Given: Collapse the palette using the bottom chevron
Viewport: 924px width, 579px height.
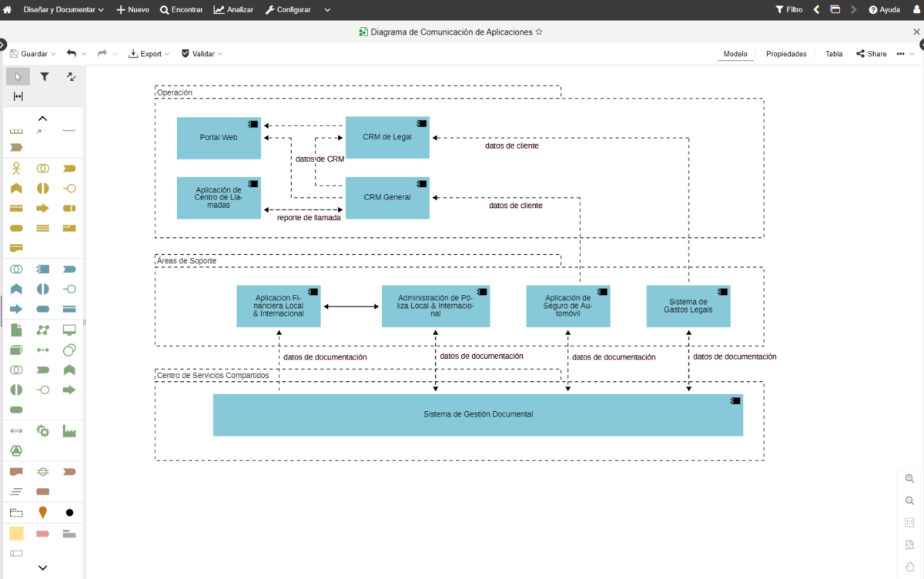Looking at the screenshot, I should (x=42, y=566).
